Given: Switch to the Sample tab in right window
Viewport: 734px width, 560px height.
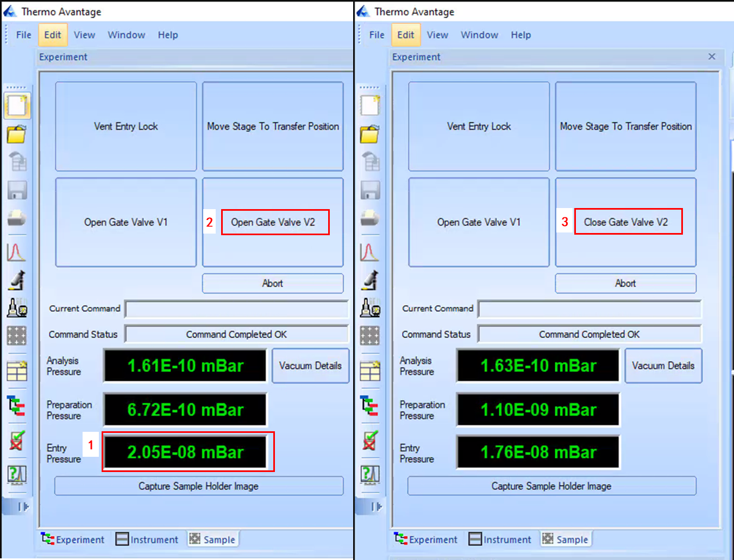Looking at the screenshot, I should 565,539.
